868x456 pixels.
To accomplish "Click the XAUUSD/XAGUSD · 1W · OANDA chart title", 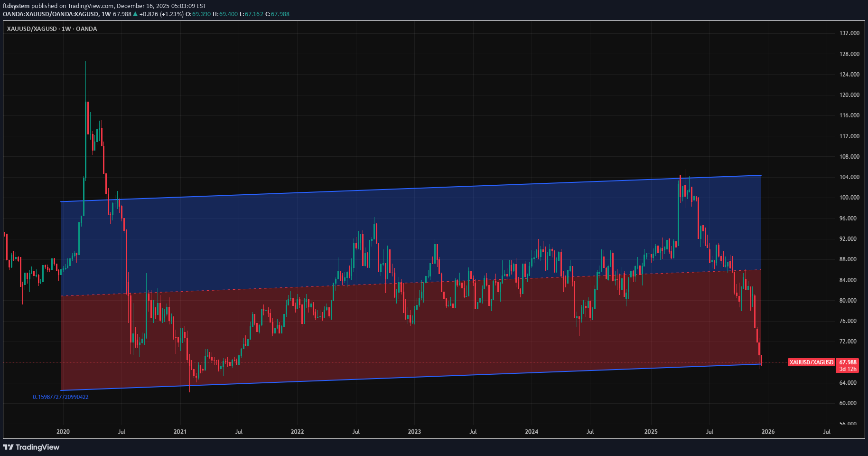I will 52,29.
